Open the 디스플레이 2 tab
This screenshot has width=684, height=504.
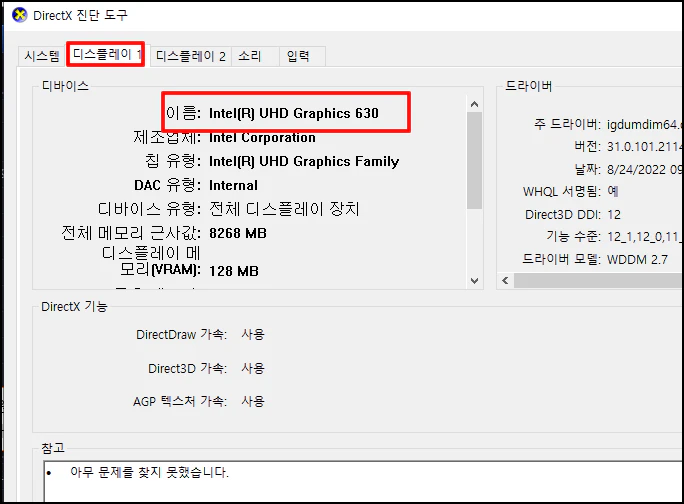click(x=191, y=56)
